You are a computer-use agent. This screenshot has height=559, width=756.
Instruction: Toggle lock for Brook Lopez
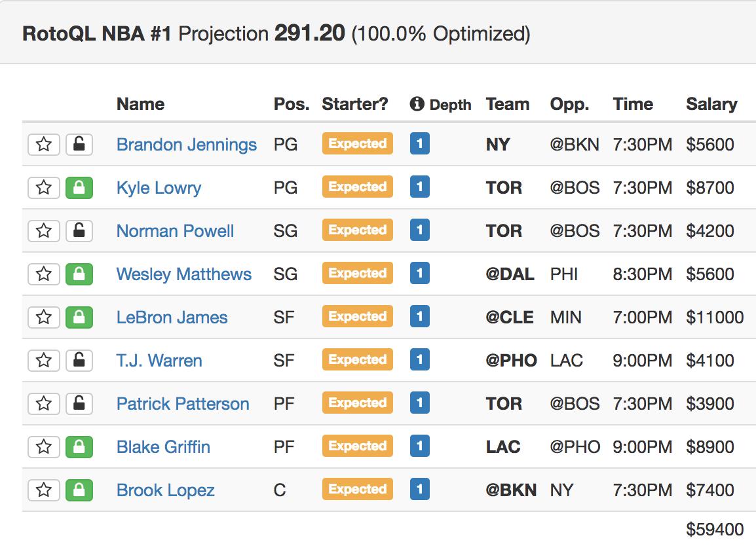[x=79, y=490]
